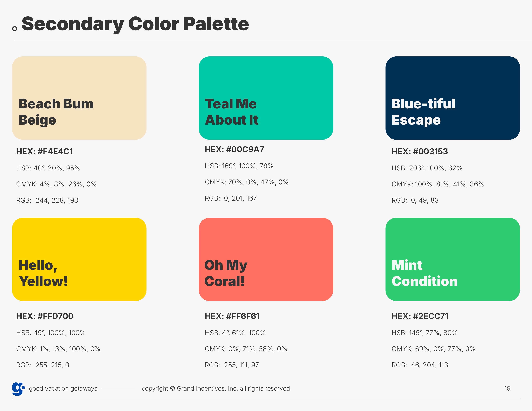Click the HEX: #FFD700 label
Image resolution: width=532 pixels, height=411 pixels.
[x=45, y=316]
